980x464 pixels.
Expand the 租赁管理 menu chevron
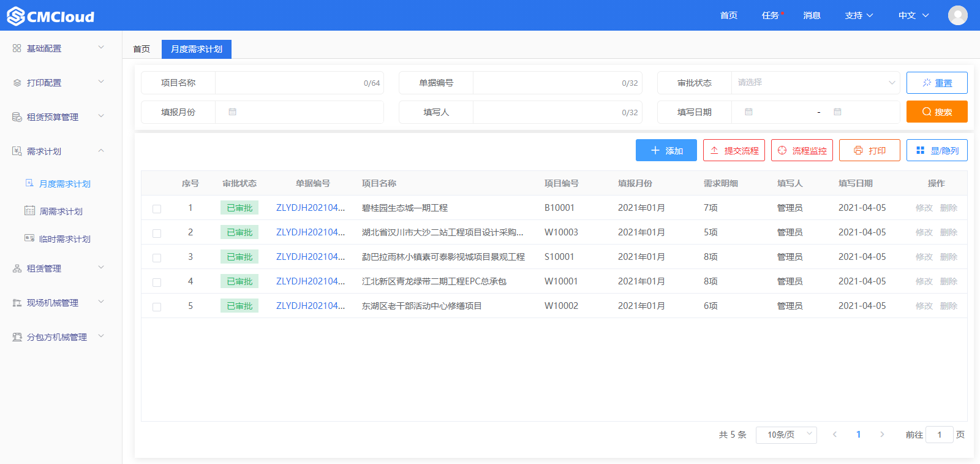(101, 267)
